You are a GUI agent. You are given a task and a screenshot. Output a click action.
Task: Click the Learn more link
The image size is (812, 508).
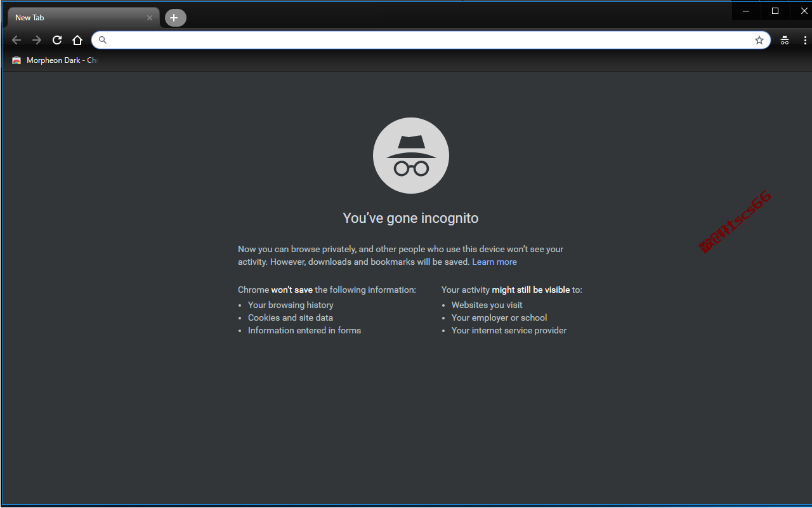494,262
